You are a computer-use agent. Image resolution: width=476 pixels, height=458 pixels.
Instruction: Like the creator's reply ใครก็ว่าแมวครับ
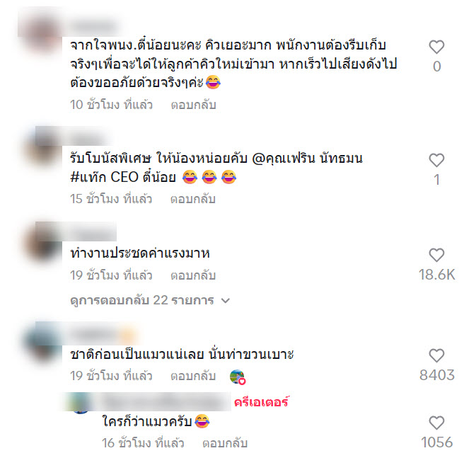click(x=436, y=423)
